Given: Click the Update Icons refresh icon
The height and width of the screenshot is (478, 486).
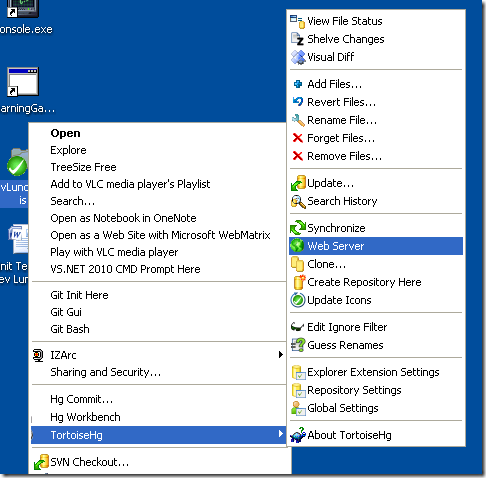Looking at the screenshot, I should point(298,300).
